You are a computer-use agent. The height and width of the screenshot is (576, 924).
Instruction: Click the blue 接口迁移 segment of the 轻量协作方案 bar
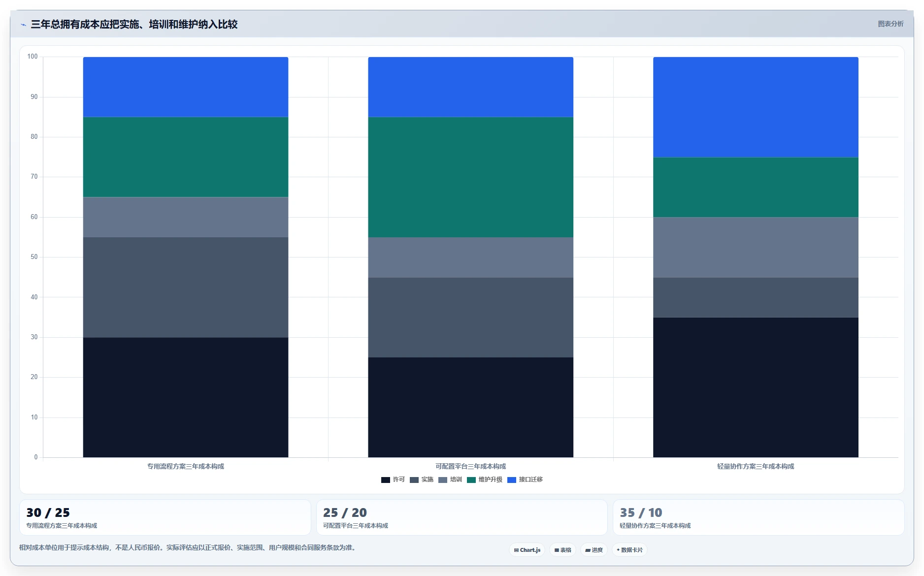tap(756, 107)
